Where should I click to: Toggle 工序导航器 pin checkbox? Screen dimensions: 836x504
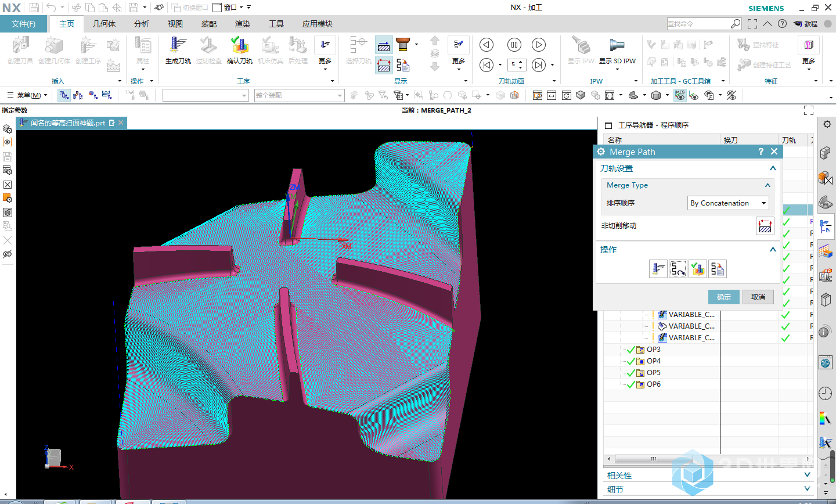[608, 125]
